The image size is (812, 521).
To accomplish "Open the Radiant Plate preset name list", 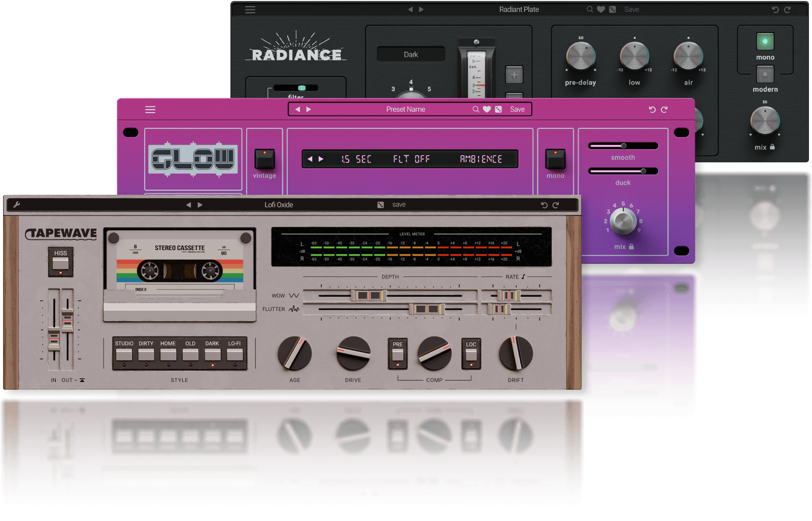I will (519, 10).
